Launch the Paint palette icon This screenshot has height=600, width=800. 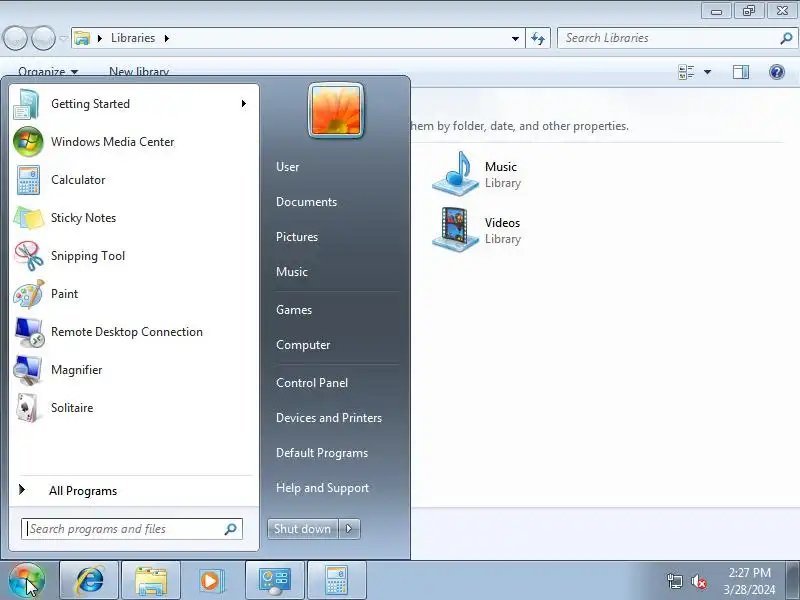coord(28,294)
